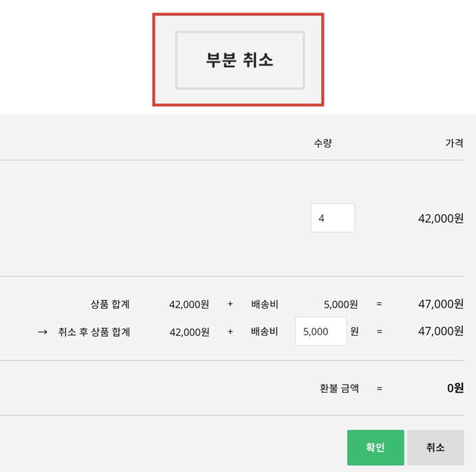Click the 수량 column header
The width and height of the screenshot is (476, 472).
click(x=322, y=143)
